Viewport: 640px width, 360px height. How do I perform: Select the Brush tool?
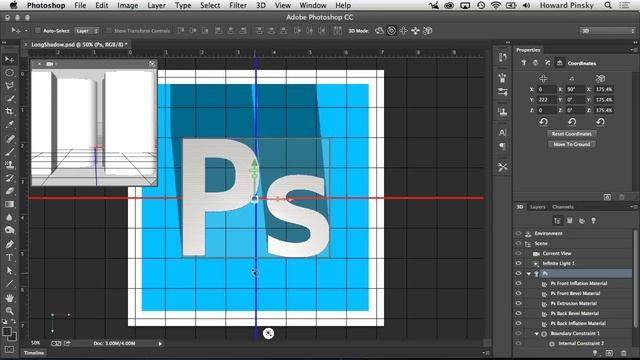point(9,152)
